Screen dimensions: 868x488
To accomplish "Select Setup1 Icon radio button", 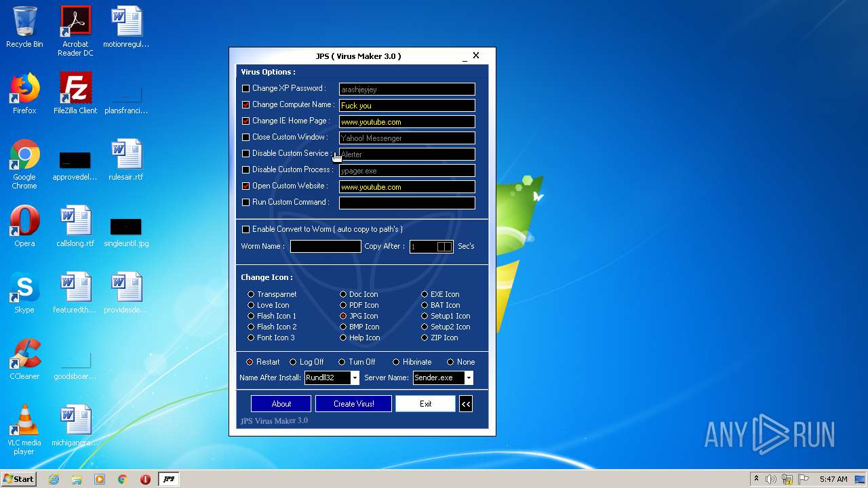I will click(x=425, y=316).
